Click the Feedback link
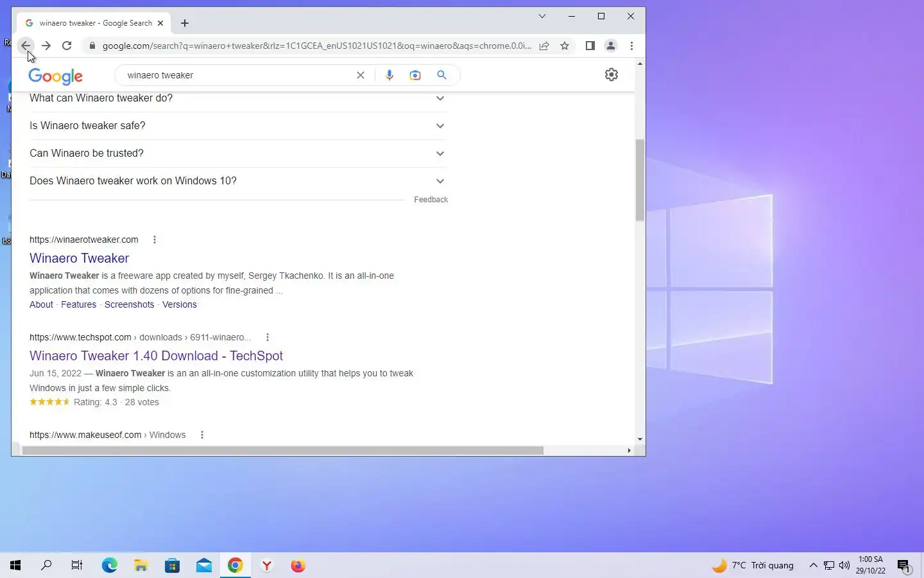 coord(431,200)
